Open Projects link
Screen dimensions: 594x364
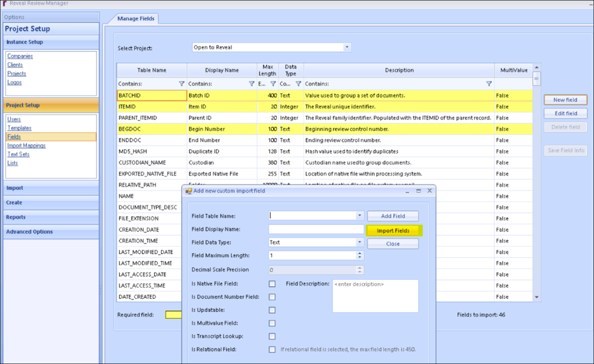point(17,74)
